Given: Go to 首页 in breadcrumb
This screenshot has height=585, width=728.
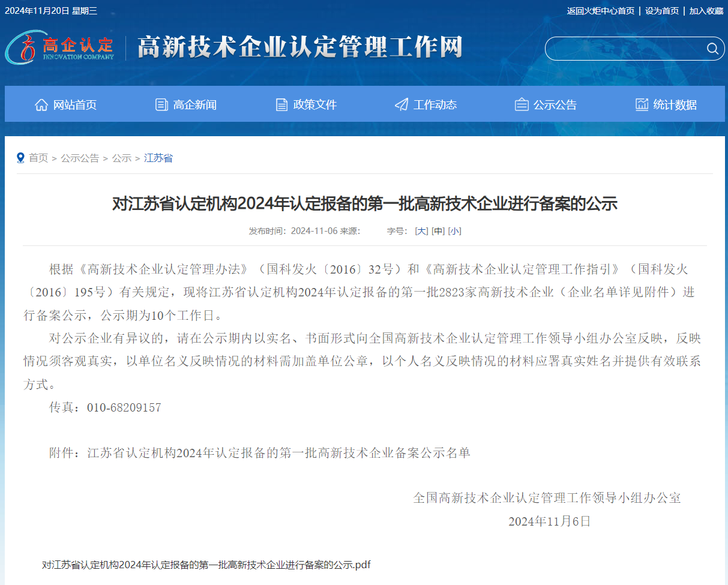Looking at the screenshot, I should [38, 158].
